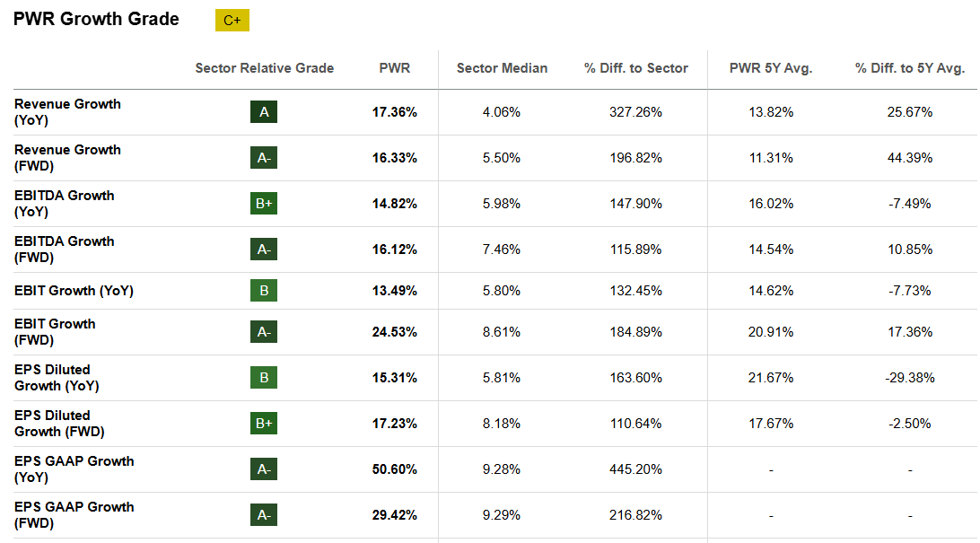Open the Revenue Growth (YoY) metric label

[x=67, y=112]
